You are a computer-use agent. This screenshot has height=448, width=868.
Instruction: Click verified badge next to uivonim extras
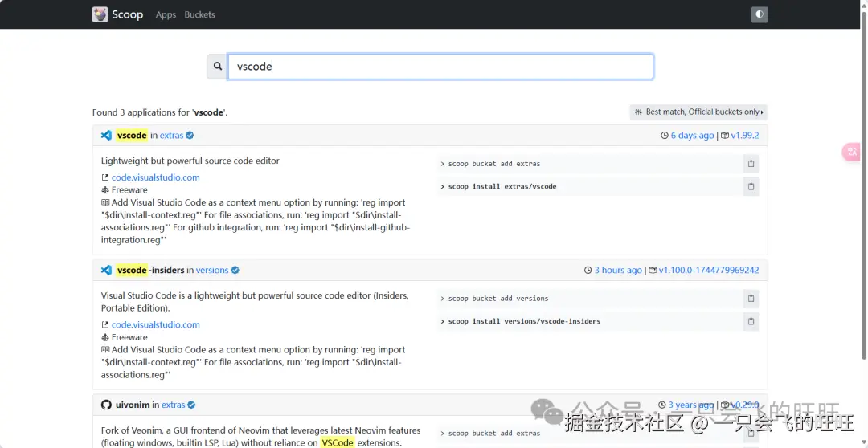click(191, 405)
